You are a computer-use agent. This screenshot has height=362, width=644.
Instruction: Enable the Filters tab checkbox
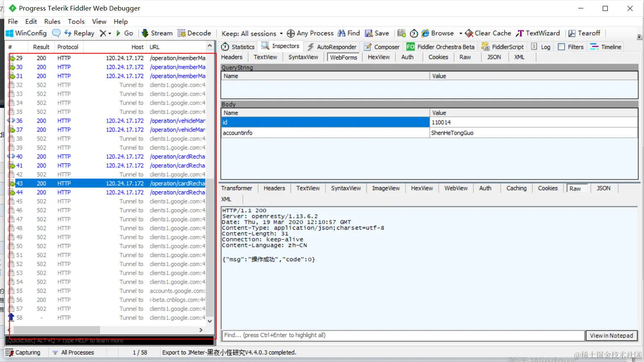tap(561, 47)
